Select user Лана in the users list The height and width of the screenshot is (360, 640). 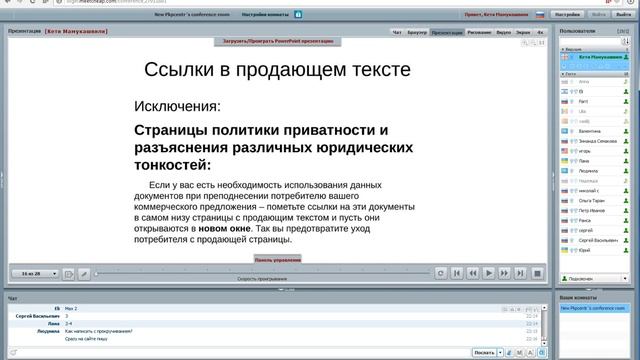[595, 161]
